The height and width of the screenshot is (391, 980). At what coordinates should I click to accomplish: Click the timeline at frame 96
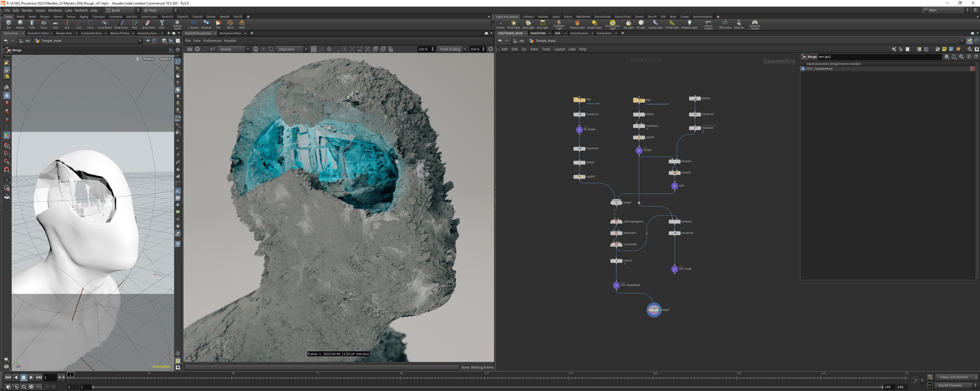401,376
